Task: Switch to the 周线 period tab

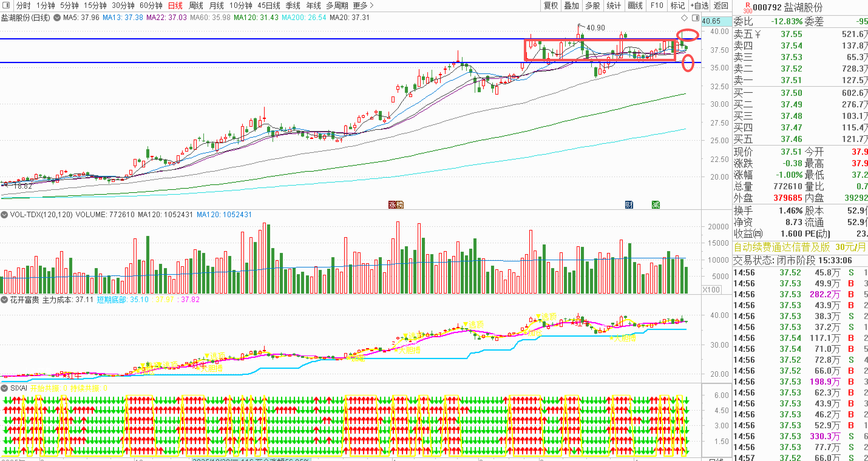Action: tap(196, 5)
